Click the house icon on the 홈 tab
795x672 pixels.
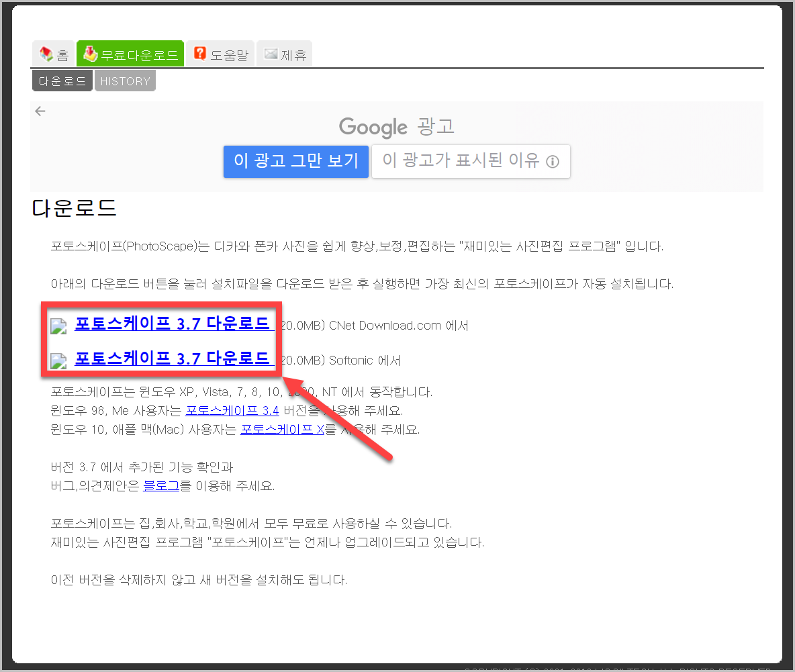click(x=46, y=54)
